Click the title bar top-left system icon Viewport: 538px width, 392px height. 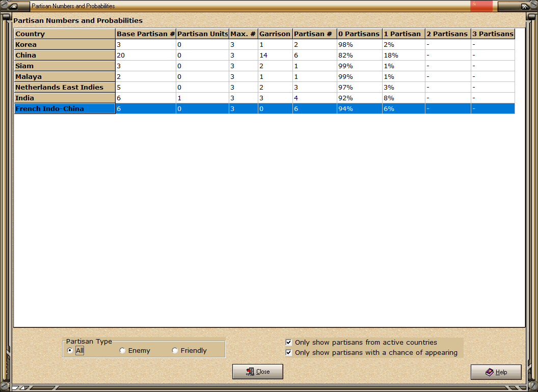pos(13,6)
